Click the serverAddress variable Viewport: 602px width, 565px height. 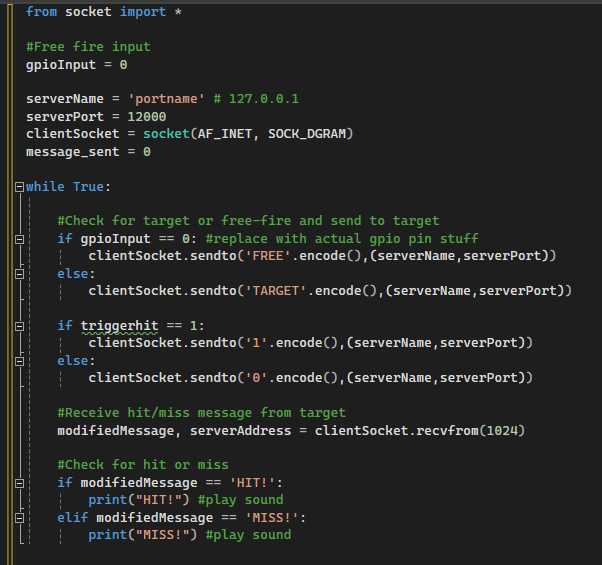coord(240,431)
